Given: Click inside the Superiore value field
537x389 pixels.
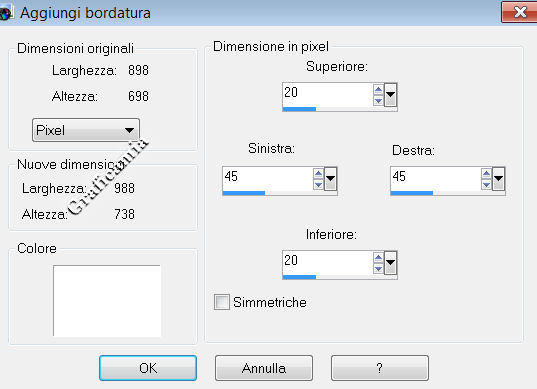Looking at the screenshot, I should coord(327,94).
